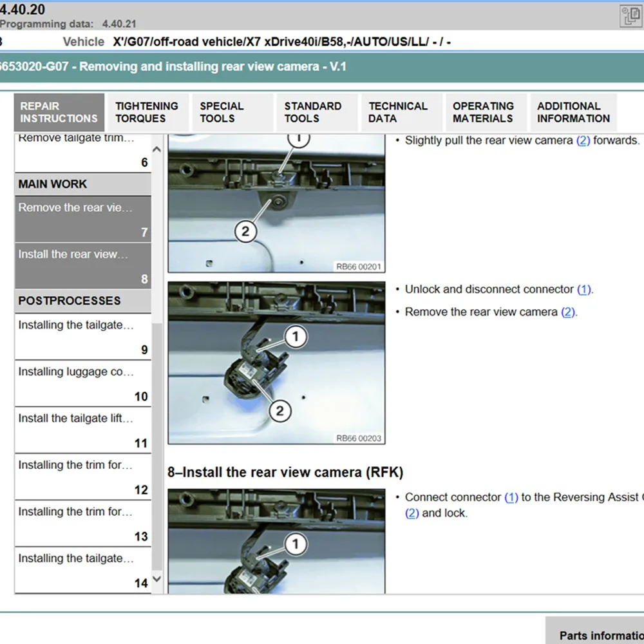Screen dimensions: 644x644
Task: Follow link (1) in 'Connect connector' instruction
Action: (511, 497)
